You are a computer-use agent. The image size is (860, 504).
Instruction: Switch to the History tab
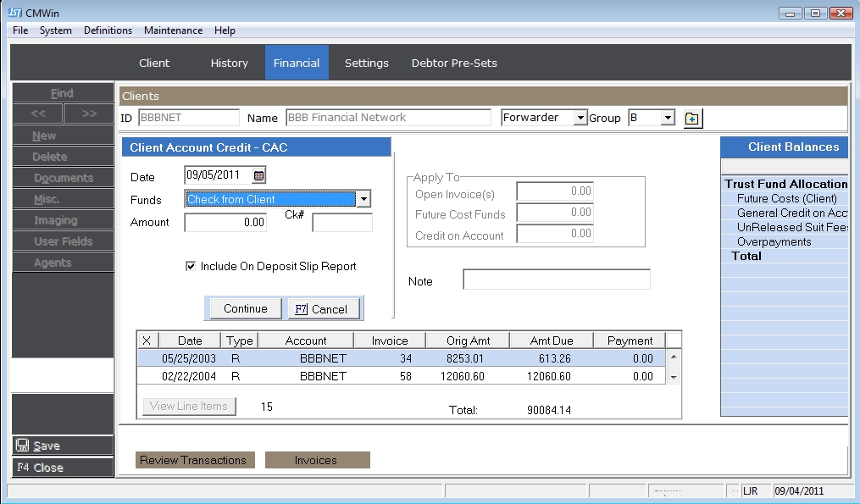[229, 63]
